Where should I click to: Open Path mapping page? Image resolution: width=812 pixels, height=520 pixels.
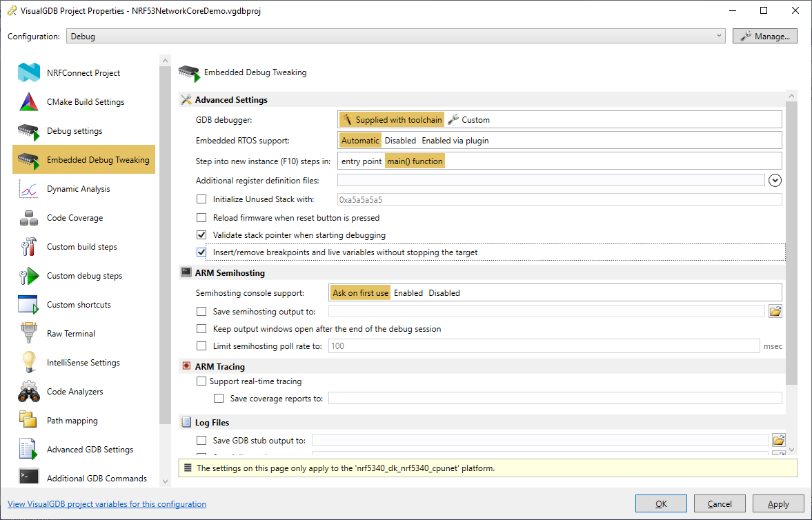pyautogui.click(x=84, y=421)
